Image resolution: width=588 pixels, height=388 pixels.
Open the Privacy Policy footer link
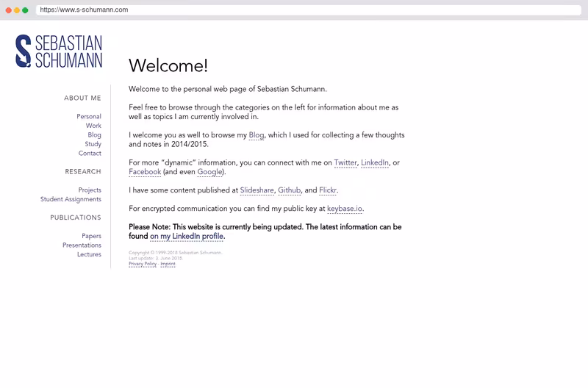tap(143, 264)
